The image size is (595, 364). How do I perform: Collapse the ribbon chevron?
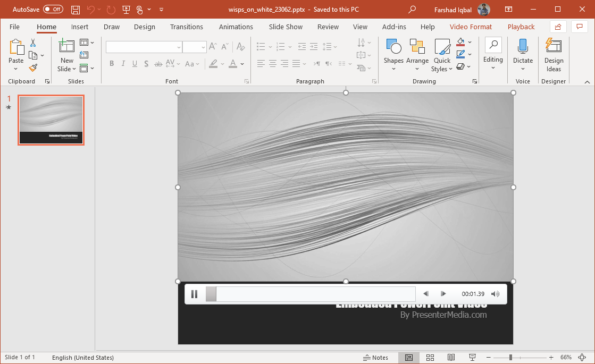pos(587,82)
